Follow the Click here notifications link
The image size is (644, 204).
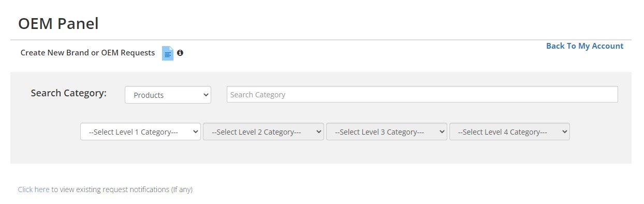(x=34, y=190)
